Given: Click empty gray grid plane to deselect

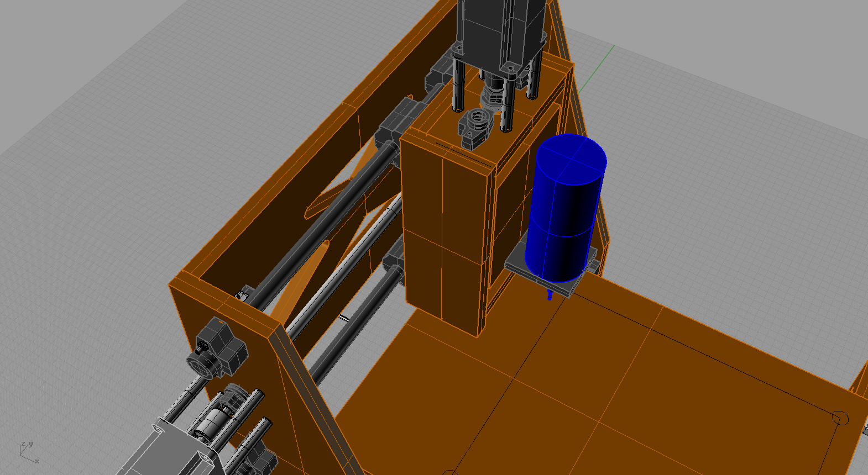Looking at the screenshot, I should point(111,166).
